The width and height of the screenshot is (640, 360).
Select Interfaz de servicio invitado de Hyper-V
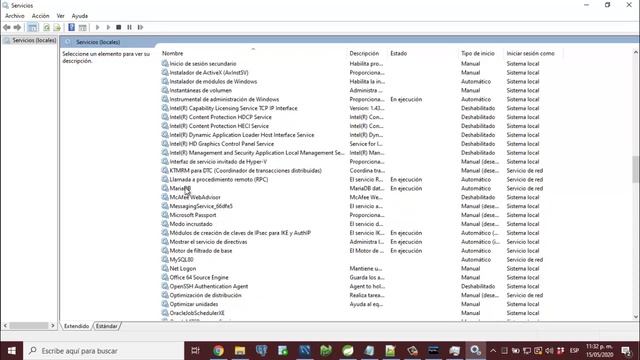tap(218, 162)
